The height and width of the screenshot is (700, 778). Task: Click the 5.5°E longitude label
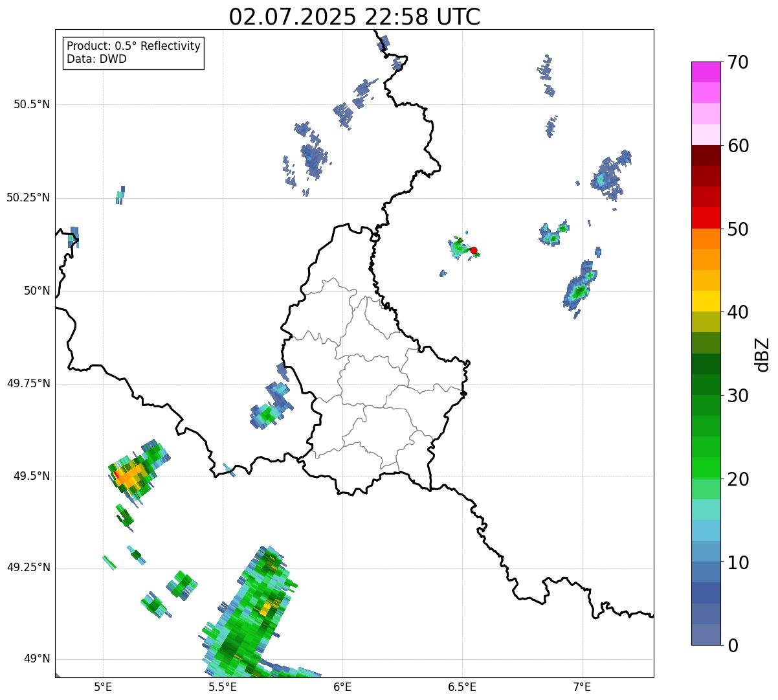223,686
